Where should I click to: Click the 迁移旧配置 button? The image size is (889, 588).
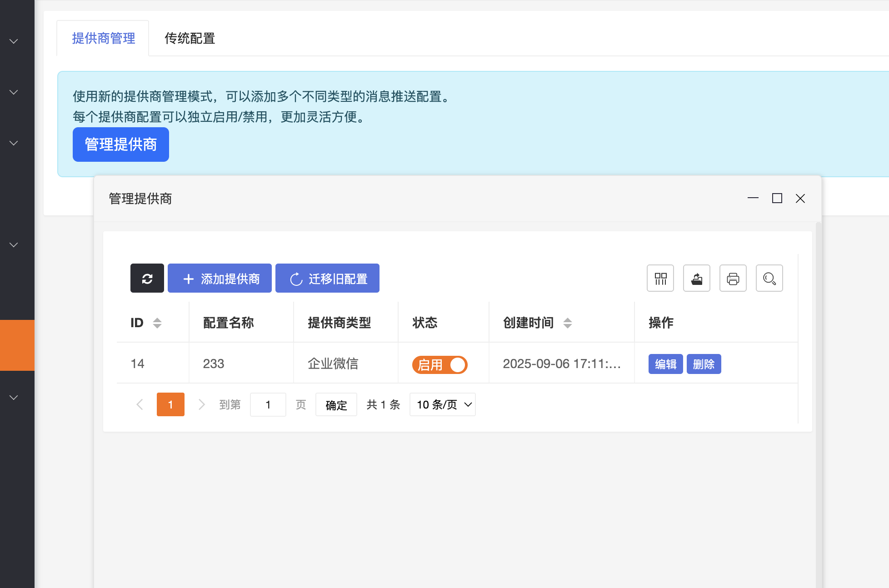click(x=327, y=278)
